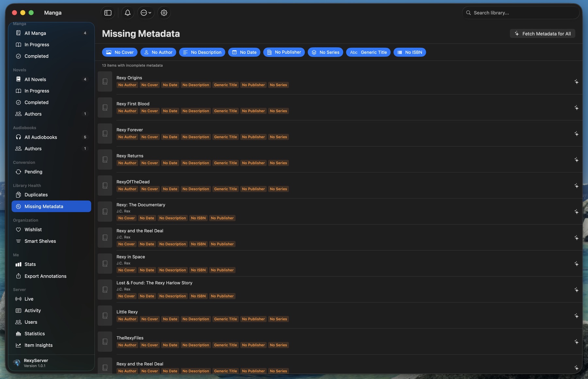The image size is (588, 379).
Task: Toggle the No Publisher filter chip
Action: click(284, 52)
